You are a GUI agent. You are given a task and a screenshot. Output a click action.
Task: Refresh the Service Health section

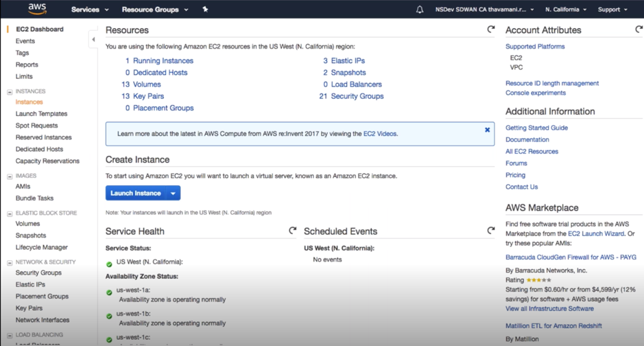(x=292, y=231)
